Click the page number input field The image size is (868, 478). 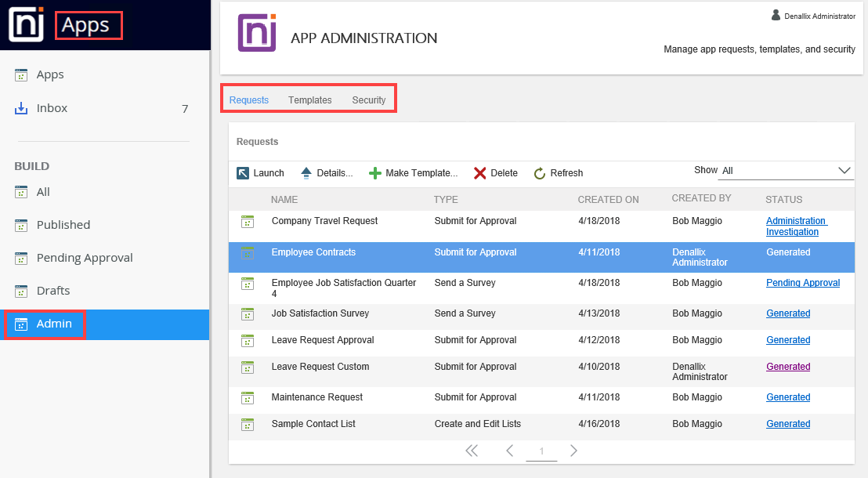(x=541, y=451)
